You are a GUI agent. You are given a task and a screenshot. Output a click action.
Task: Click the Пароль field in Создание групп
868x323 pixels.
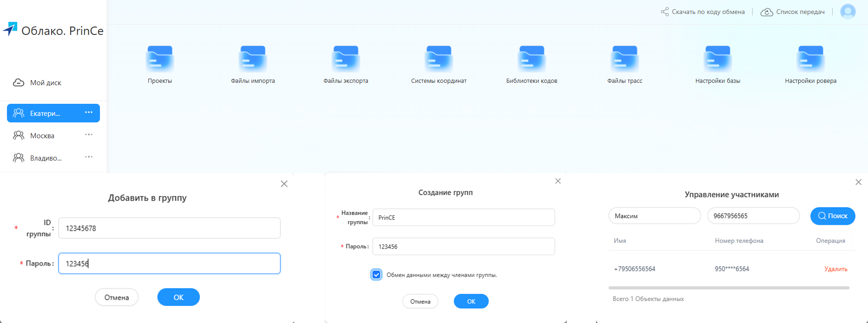click(464, 246)
